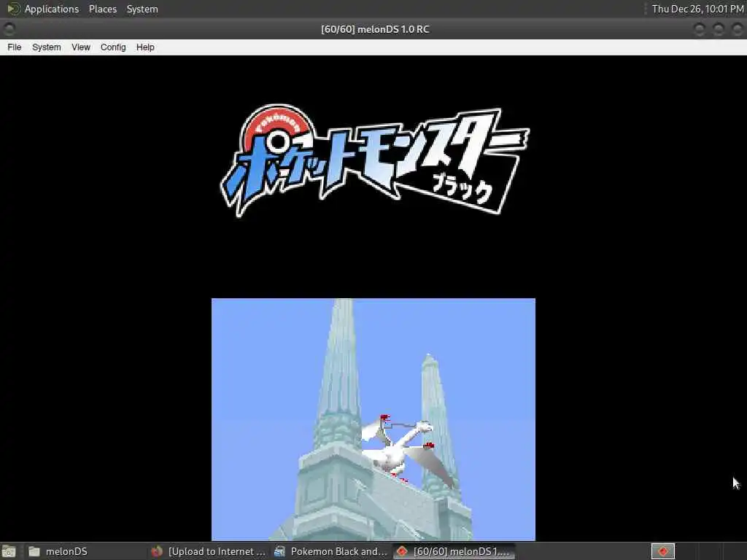The image size is (747, 560).
Task: Click the melonDS workspace switcher thumbnail
Action: [x=663, y=551]
